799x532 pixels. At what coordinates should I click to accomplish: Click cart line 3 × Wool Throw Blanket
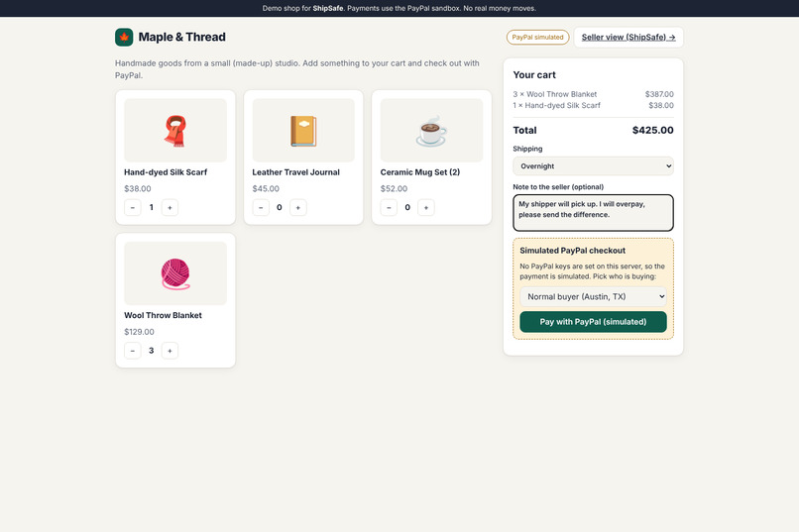point(555,94)
